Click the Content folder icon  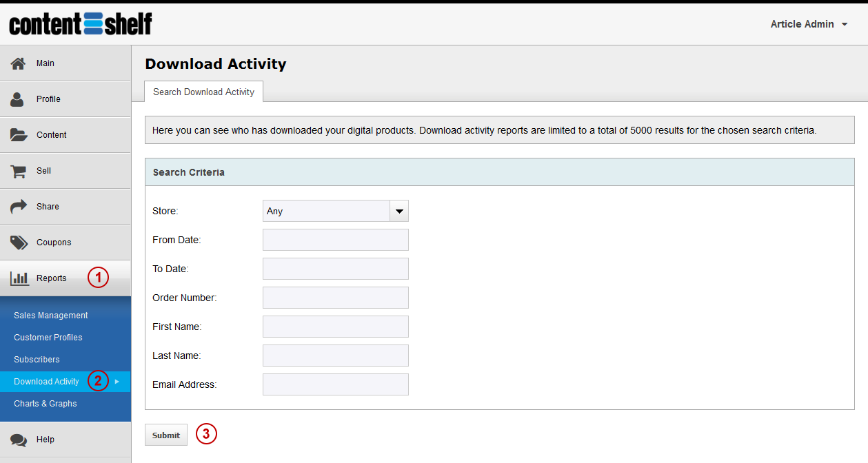(19, 135)
